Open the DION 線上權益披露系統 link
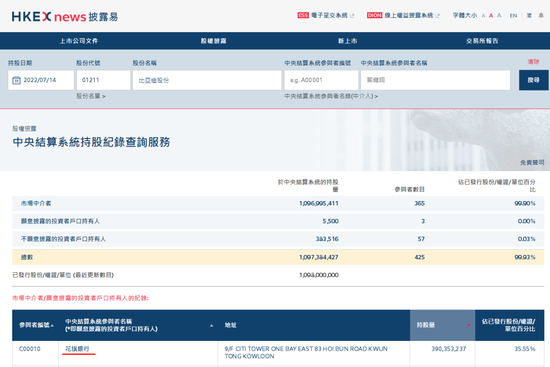 (403, 15)
